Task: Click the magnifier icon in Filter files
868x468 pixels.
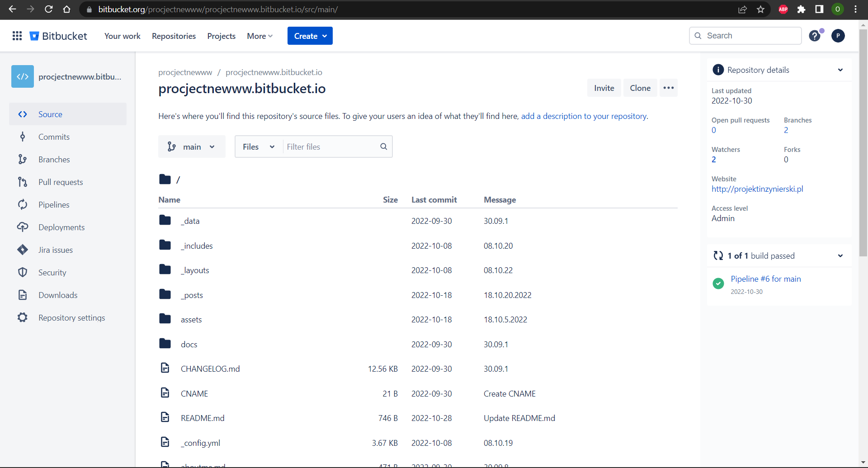Action: tap(383, 147)
